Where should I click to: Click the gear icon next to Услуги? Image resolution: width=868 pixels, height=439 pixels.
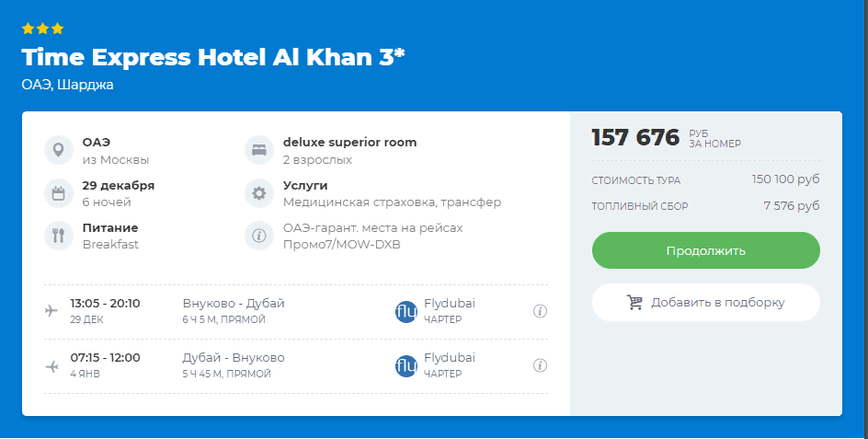(258, 193)
